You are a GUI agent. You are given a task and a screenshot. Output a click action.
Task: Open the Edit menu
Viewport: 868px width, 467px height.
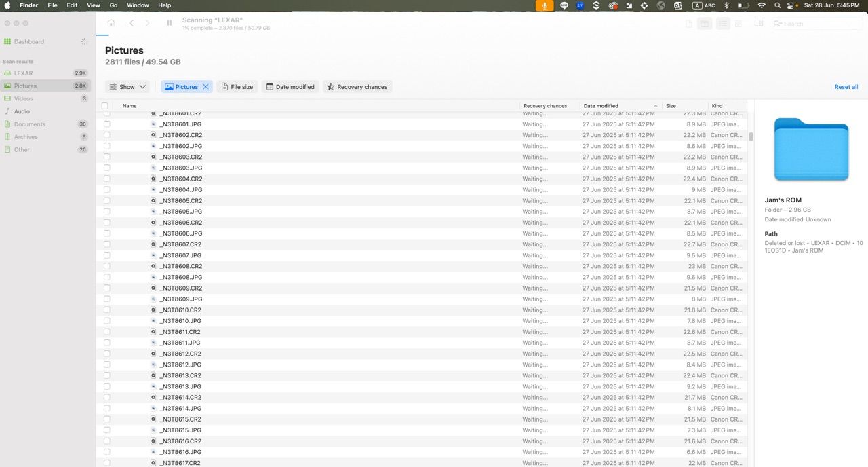[x=72, y=5]
